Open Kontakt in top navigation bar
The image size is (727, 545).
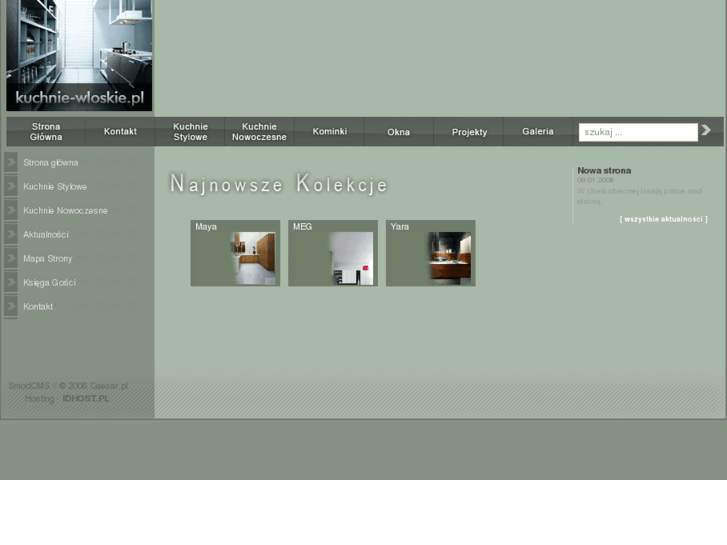pos(120,132)
